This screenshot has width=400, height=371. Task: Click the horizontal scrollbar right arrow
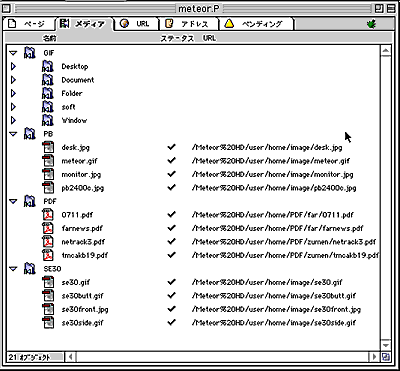375,357
